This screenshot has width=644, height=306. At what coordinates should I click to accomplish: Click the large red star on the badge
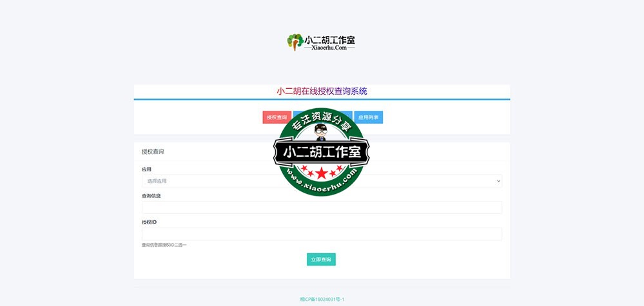click(322, 173)
